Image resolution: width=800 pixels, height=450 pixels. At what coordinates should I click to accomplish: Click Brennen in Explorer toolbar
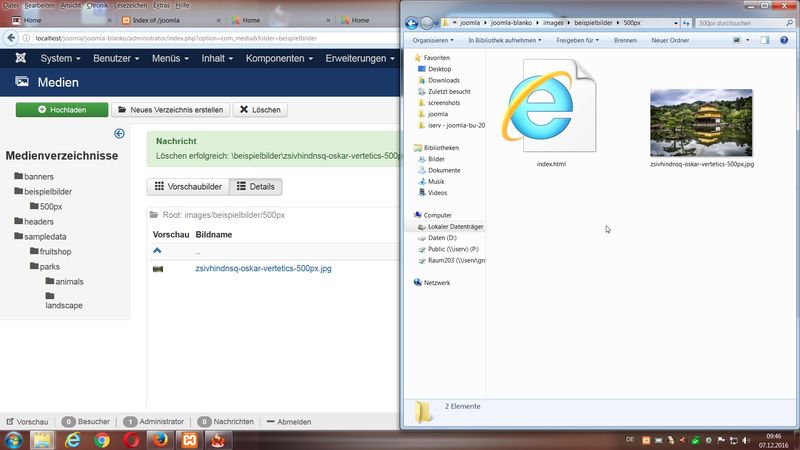pos(625,40)
